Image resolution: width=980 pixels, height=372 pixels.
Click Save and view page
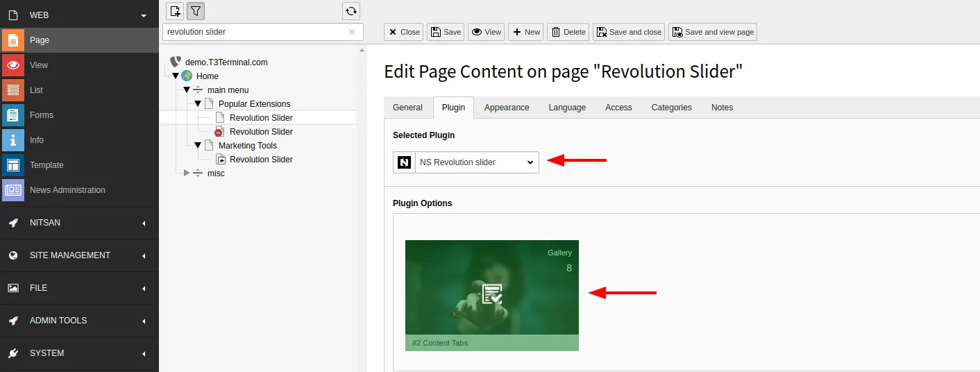[712, 32]
